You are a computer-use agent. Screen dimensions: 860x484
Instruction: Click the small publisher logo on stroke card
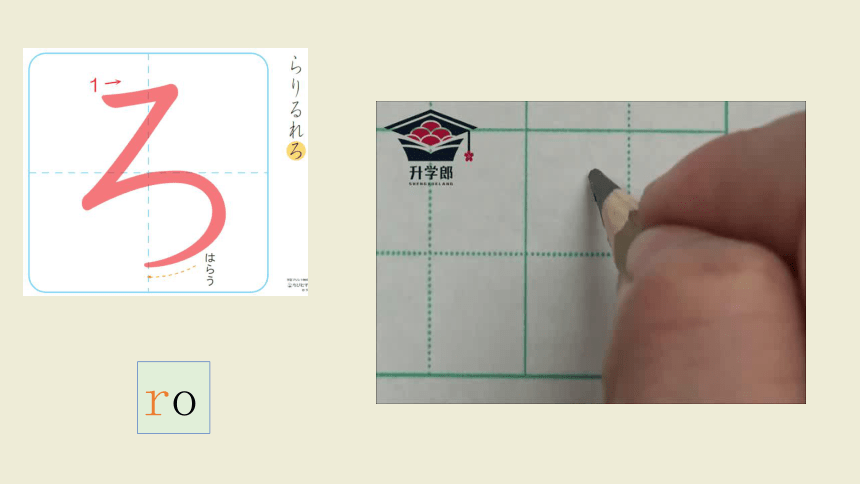pyautogui.click(x=297, y=284)
